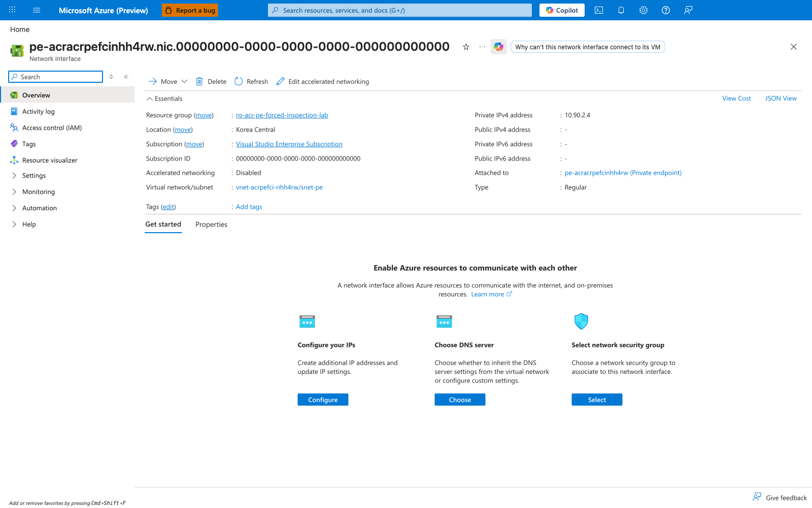Image resolution: width=812 pixels, height=508 pixels.
Task: Click Give feedback at the bottom
Action: point(780,498)
